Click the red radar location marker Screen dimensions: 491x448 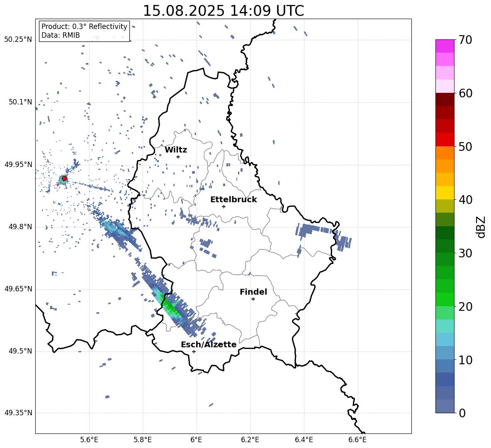tap(64, 179)
